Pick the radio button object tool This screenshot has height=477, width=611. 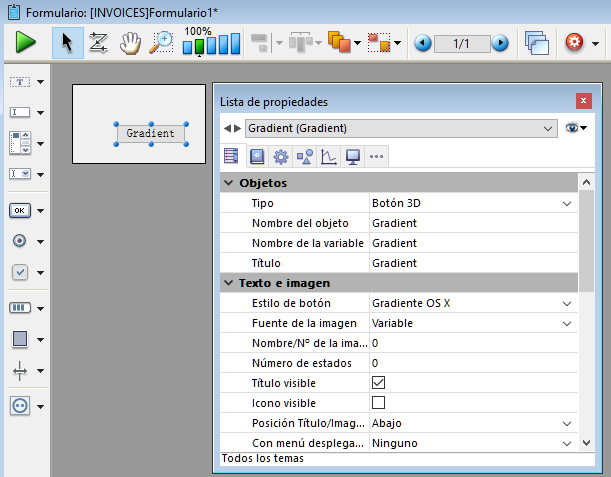(20, 241)
